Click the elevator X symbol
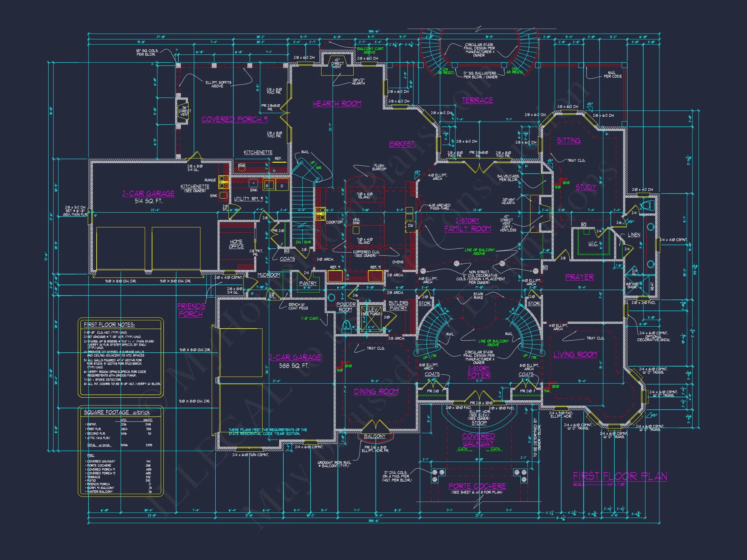This screenshot has height=560, width=747. 371,319
